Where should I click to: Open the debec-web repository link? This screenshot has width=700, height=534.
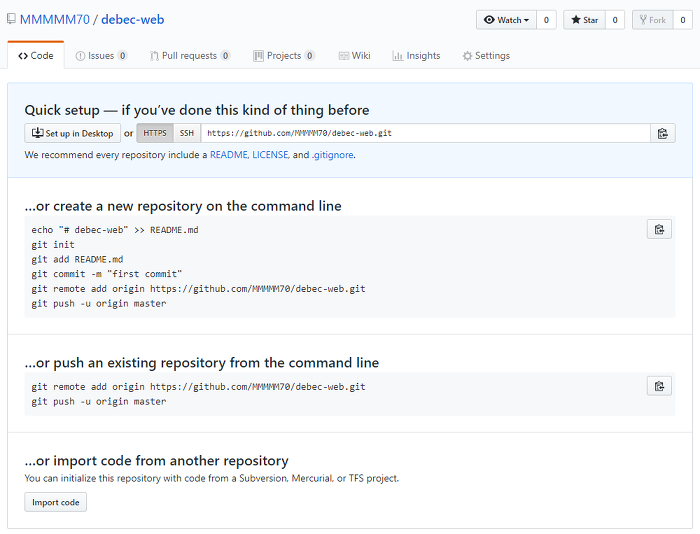(133, 20)
